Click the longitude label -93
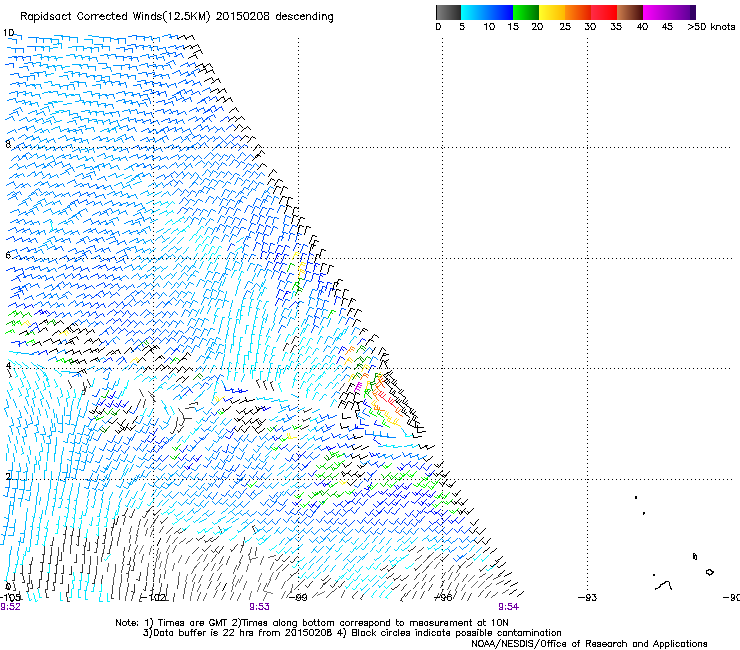The height and width of the screenshot is (650, 740). [x=588, y=598]
